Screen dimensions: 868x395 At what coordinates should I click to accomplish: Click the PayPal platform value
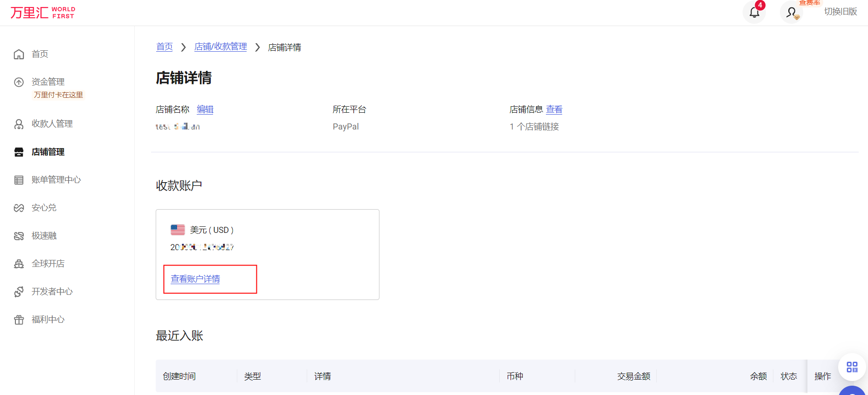tap(346, 127)
